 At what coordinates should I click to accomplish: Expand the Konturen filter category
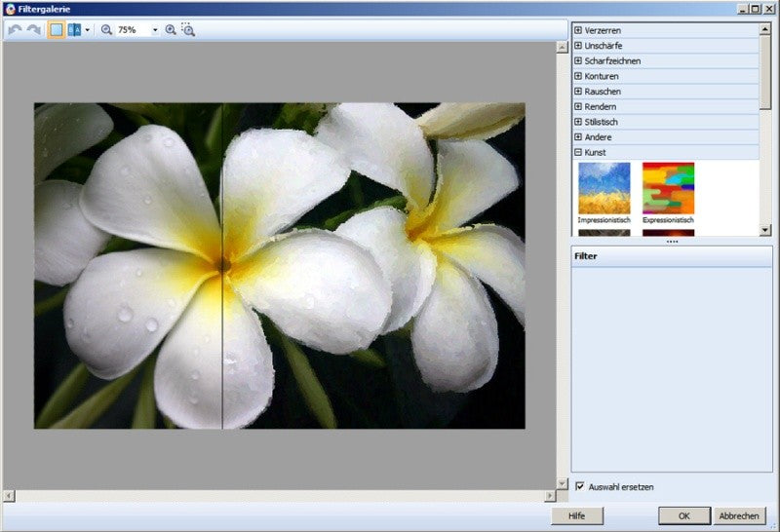pyautogui.click(x=578, y=76)
